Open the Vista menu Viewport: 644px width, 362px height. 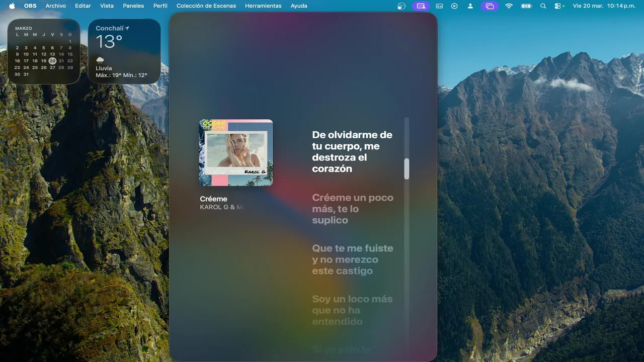tap(107, 6)
